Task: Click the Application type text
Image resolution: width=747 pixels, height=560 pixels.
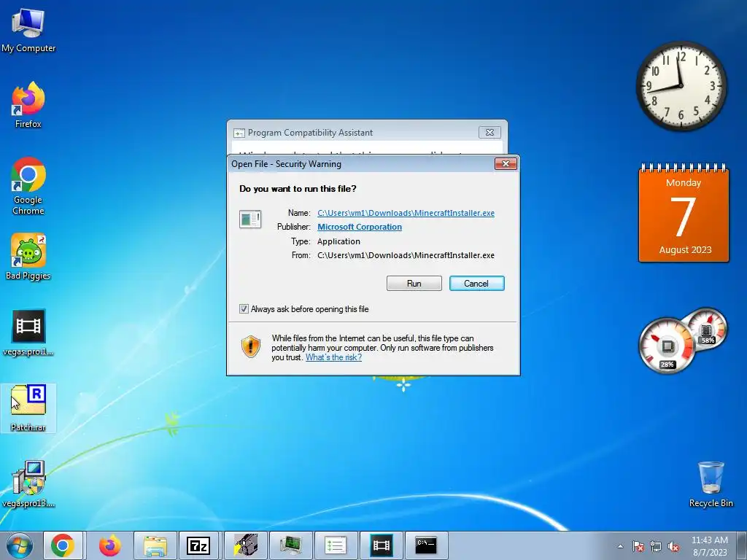Action: pyautogui.click(x=338, y=241)
